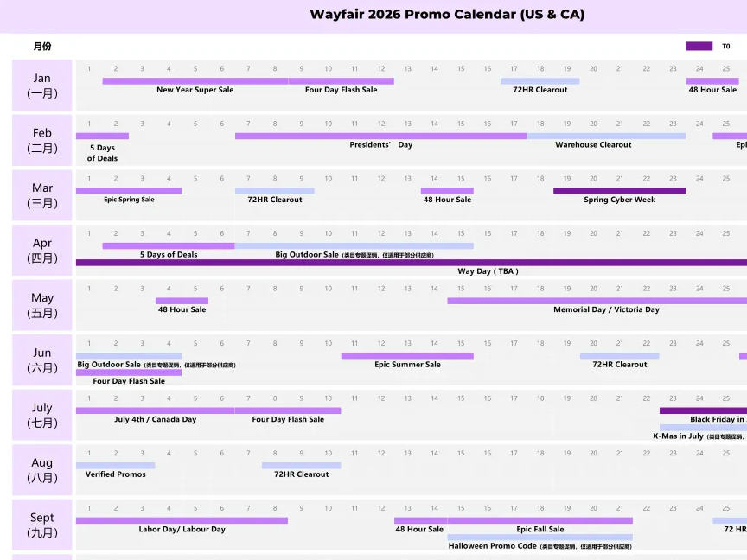Image resolution: width=747 pixels, height=560 pixels.
Task: Select the Warehouse Clearout bar in February
Action: [x=605, y=136]
